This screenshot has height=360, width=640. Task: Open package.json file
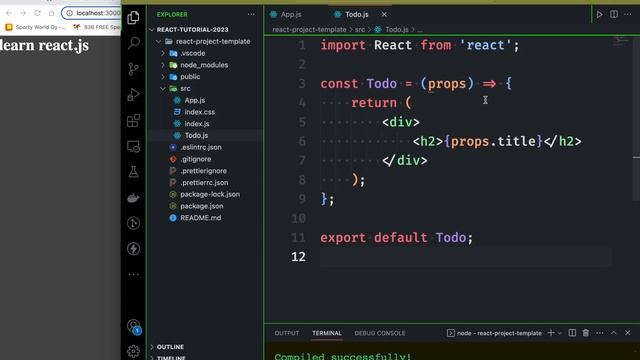click(202, 207)
